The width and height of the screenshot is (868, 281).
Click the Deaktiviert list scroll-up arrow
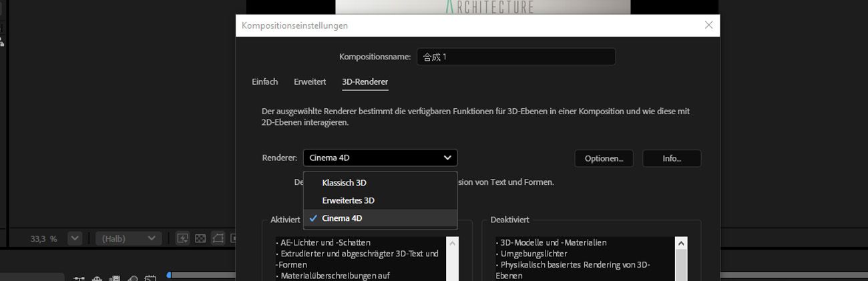coord(681,243)
